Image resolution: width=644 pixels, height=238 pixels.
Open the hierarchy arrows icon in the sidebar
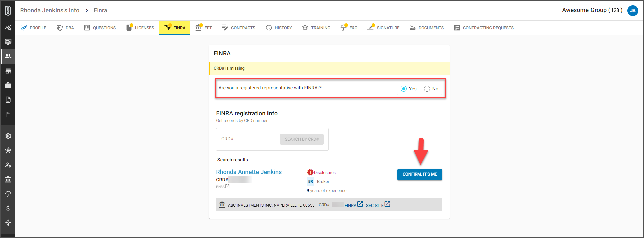pyautogui.click(x=8, y=223)
